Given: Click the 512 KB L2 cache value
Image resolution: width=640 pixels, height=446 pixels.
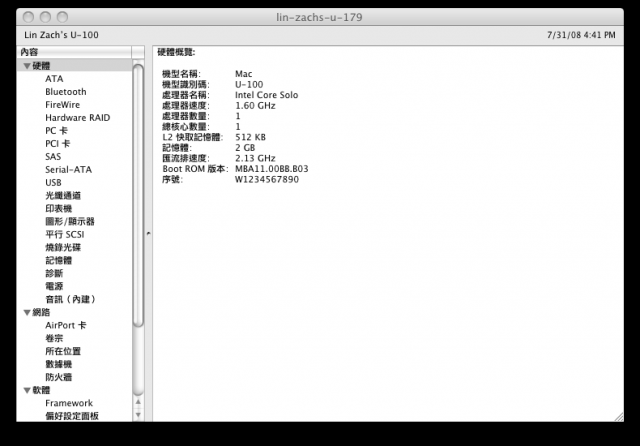Looking at the screenshot, I should (250, 137).
